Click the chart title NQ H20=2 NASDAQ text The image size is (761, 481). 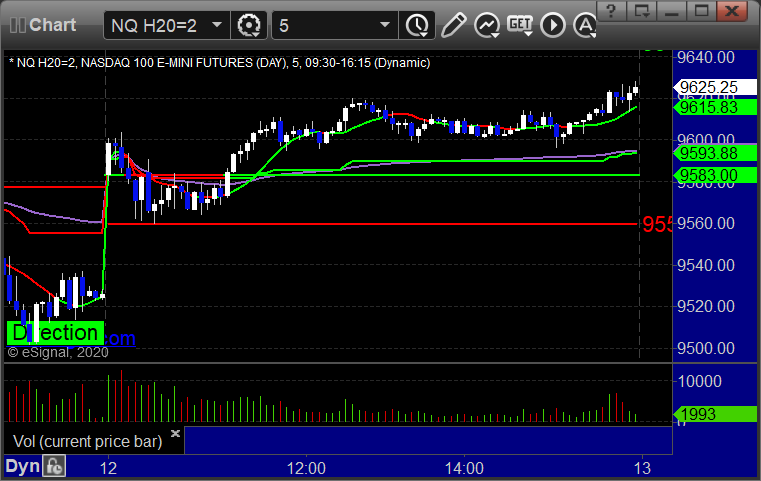(x=219, y=63)
